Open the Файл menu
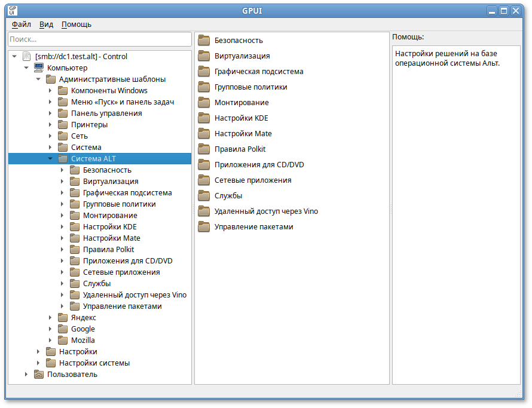Image resolution: width=532 pixels, height=408 pixels. pyautogui.click(x=22, y=24)
